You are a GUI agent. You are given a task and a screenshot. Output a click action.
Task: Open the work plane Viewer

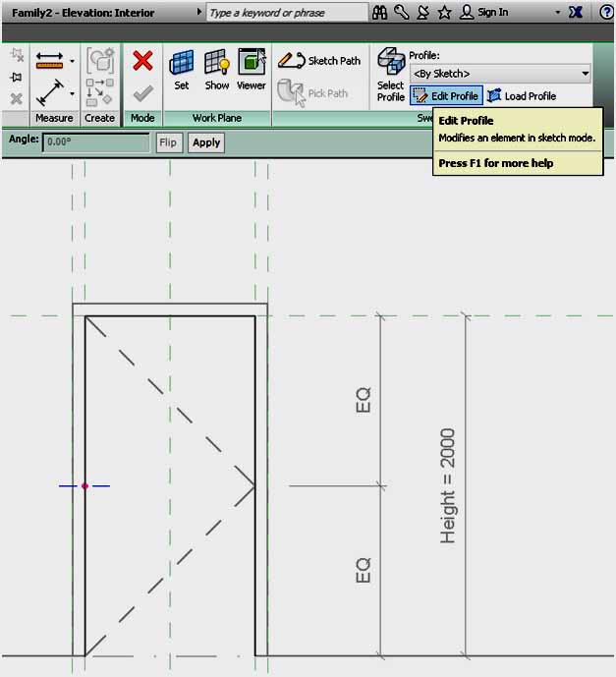point(252,69)
